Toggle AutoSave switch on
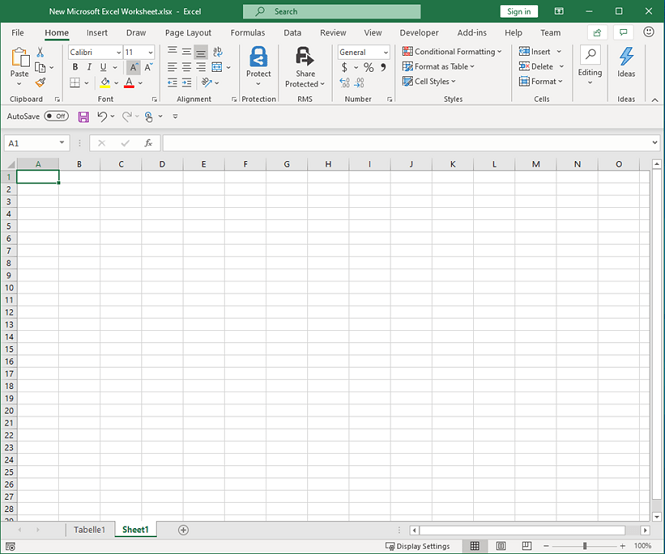665x554 pixels. 56,116
